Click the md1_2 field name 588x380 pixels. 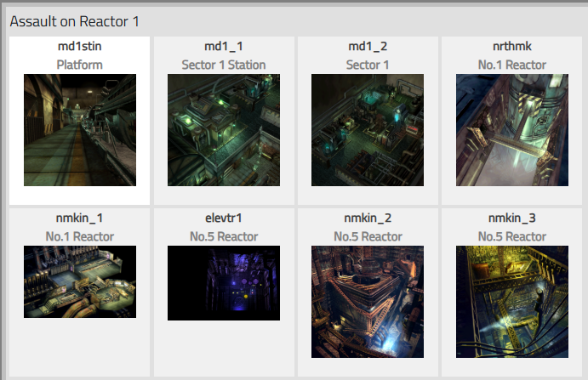point(368,47)
